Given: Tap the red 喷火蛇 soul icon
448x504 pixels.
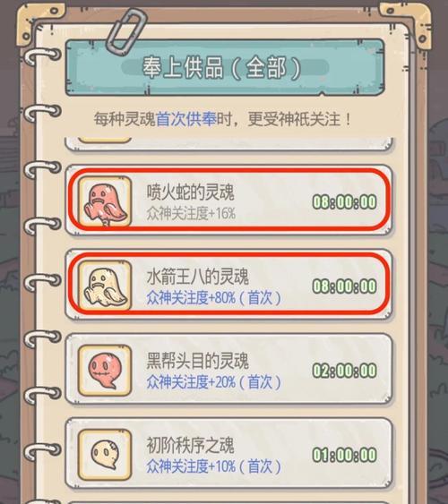Looking at the screenshot, I should [x=105, y=201].
